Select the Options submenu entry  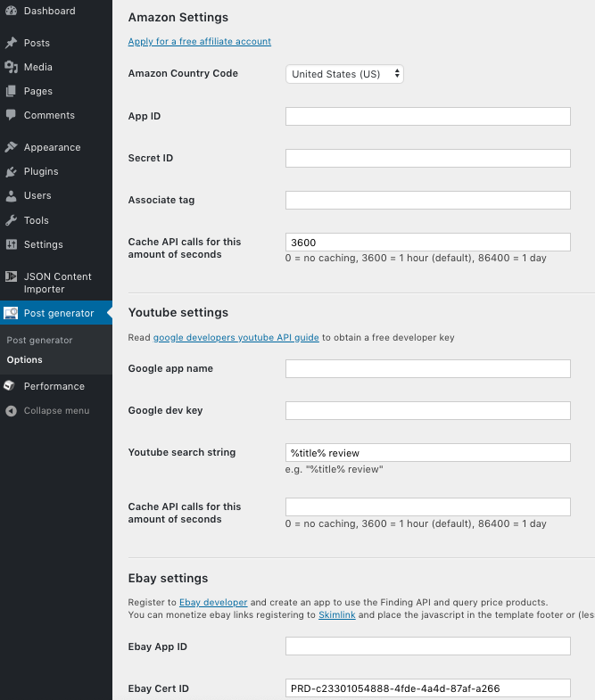coord(25,360)
